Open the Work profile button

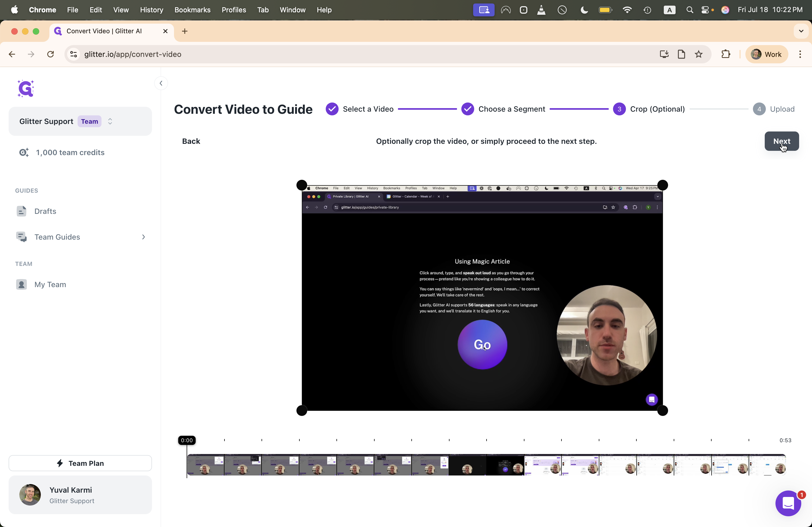(x=767, y=54)
